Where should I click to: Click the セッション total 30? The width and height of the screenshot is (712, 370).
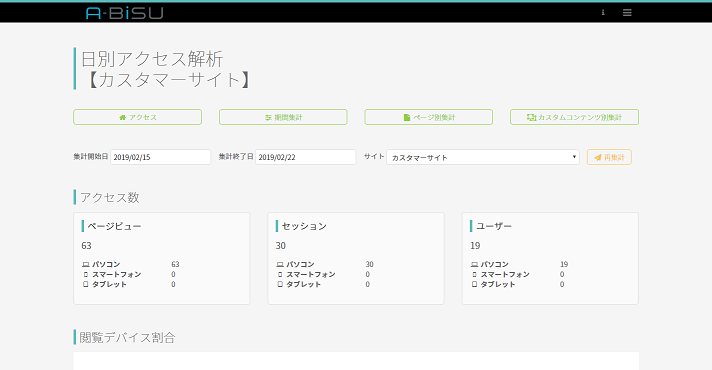(x=281, y=246)
